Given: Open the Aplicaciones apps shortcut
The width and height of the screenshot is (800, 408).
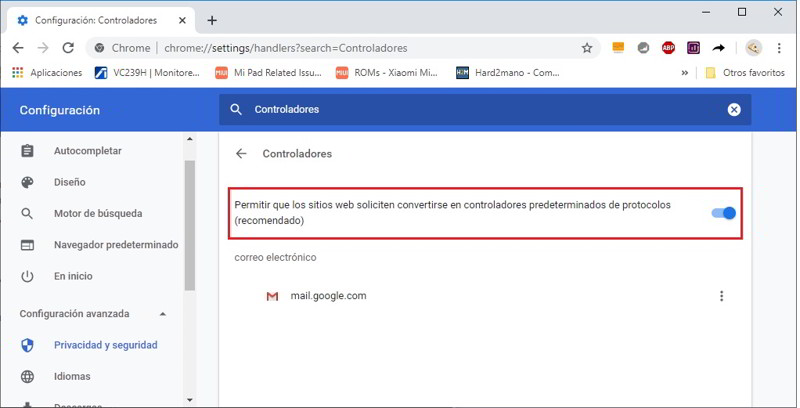Looking at the screenshot, I should (x=47, y=73).
